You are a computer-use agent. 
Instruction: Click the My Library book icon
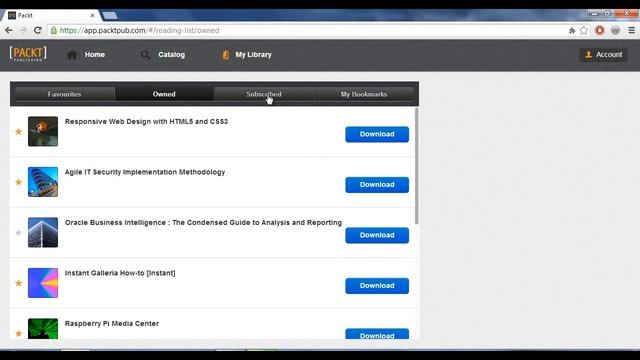tap(226, 55)
